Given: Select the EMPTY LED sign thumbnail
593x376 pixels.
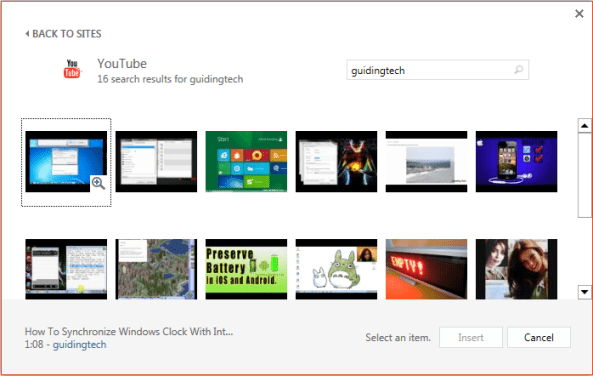Looking at the screenshot, I should 426,269.
